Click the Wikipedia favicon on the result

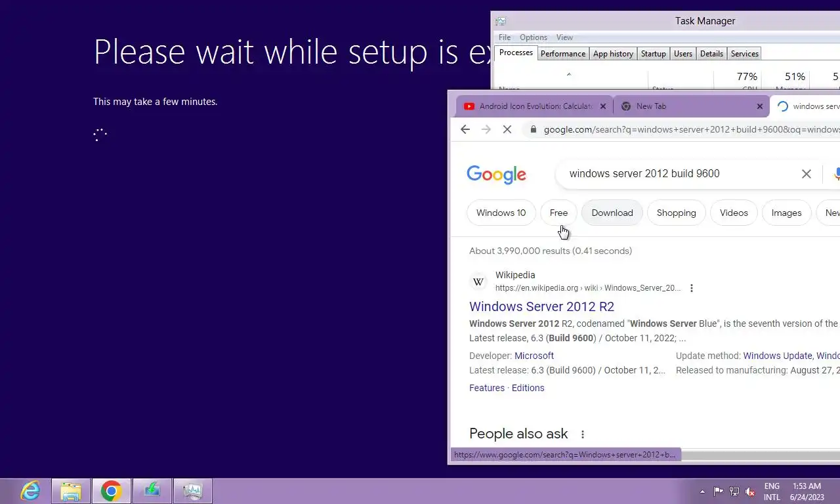(478, 282)
